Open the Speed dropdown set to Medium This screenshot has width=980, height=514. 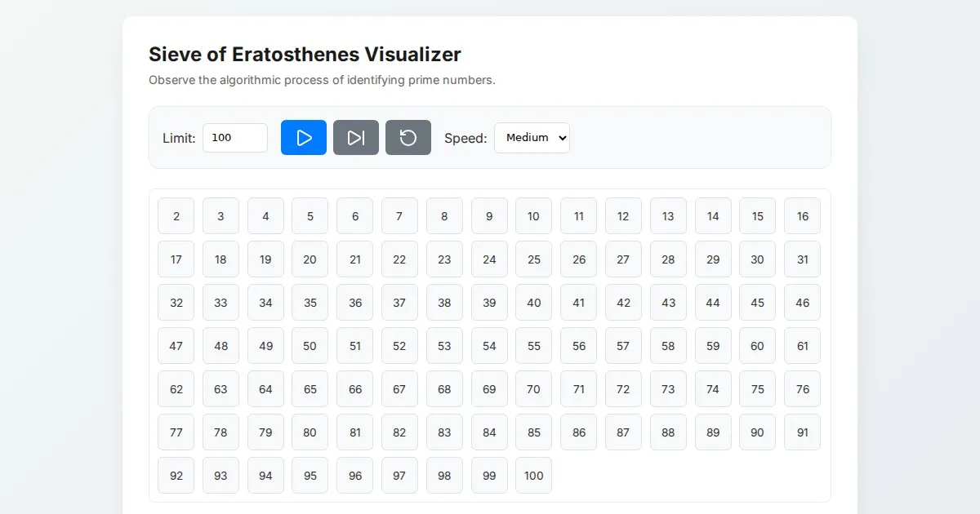(532, 138)
